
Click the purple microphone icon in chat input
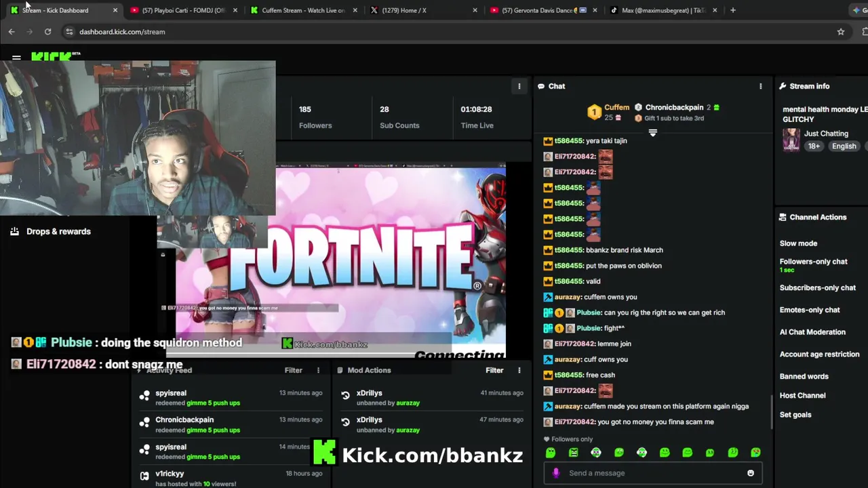(556, 473)
